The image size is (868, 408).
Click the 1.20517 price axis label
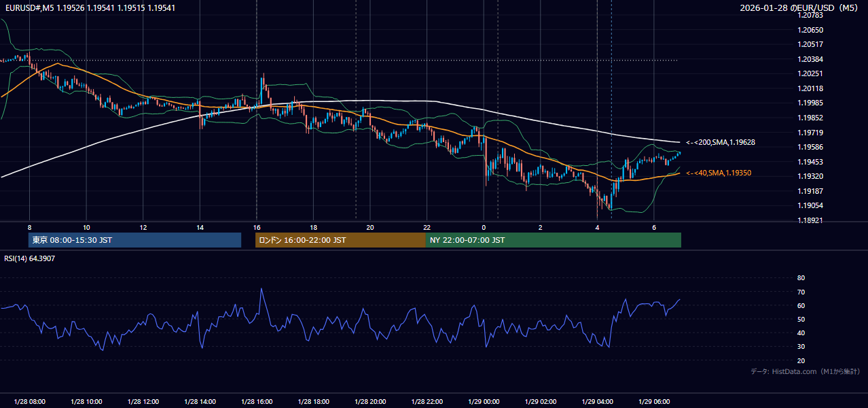coord(810,44)
